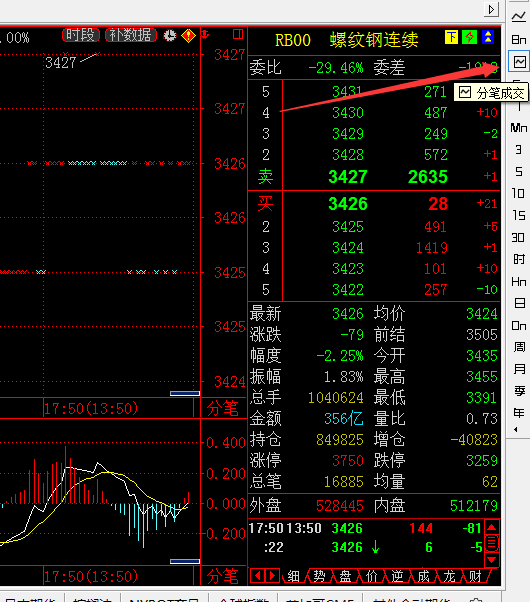Click the 外盘 value 528445

pos(340,506)
